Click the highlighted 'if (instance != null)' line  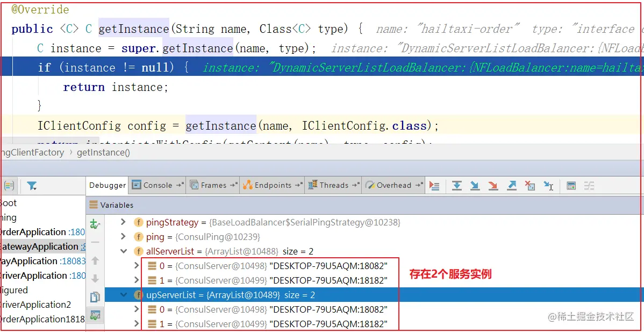coord(322,67)
